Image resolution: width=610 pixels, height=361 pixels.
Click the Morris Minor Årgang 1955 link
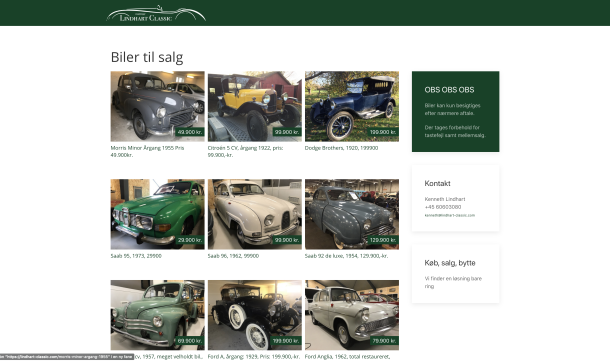pyautogui.click(x=147, y=151)
